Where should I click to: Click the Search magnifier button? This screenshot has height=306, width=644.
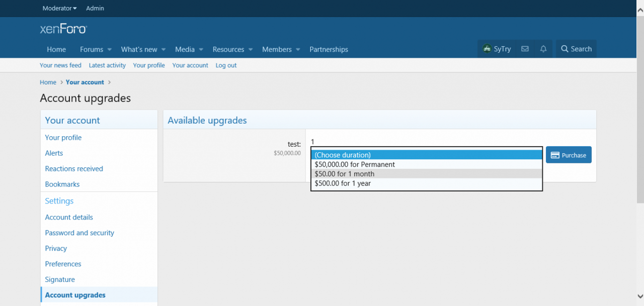(576, 49)
